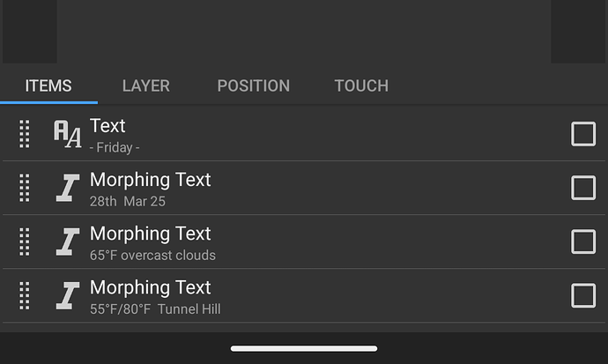Tap the Android navigation gesture pill
Image resolution: width=608 pixels, height=364 pixels.
(x=304, y=348)
